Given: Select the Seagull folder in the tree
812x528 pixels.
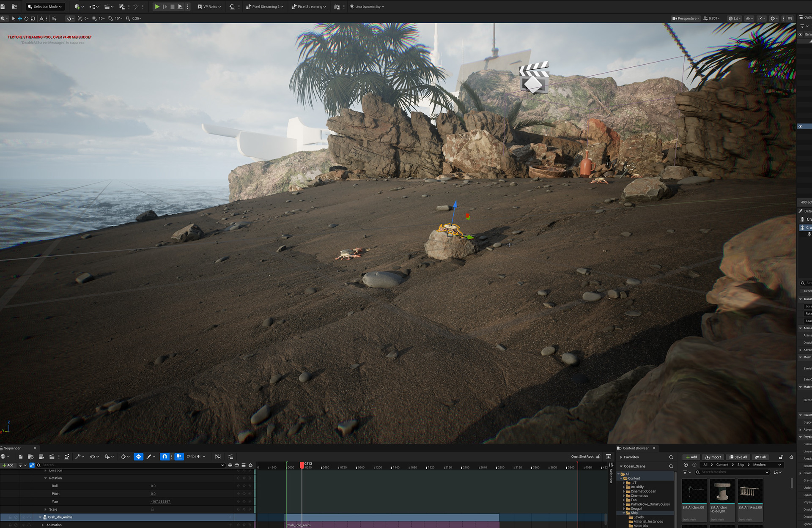Looking at the screenshot, I should (x=636, y=509).
